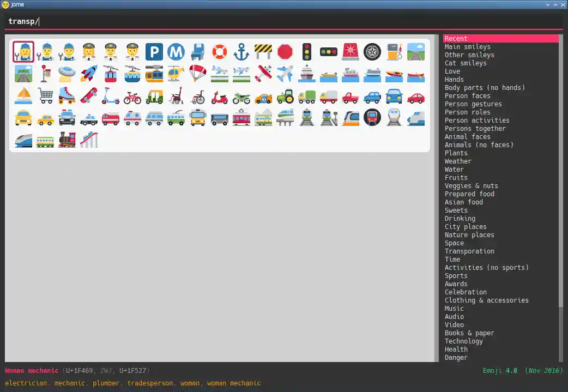Click the red stop sign emoji
Image resolution: width=568 pixels, height=392 pixels.
coord(285,52)
